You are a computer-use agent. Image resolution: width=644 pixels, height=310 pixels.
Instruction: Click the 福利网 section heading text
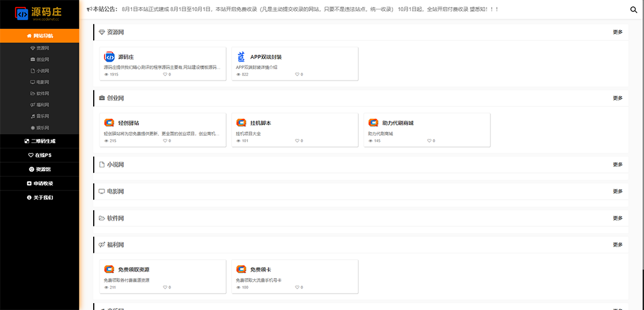116,245
